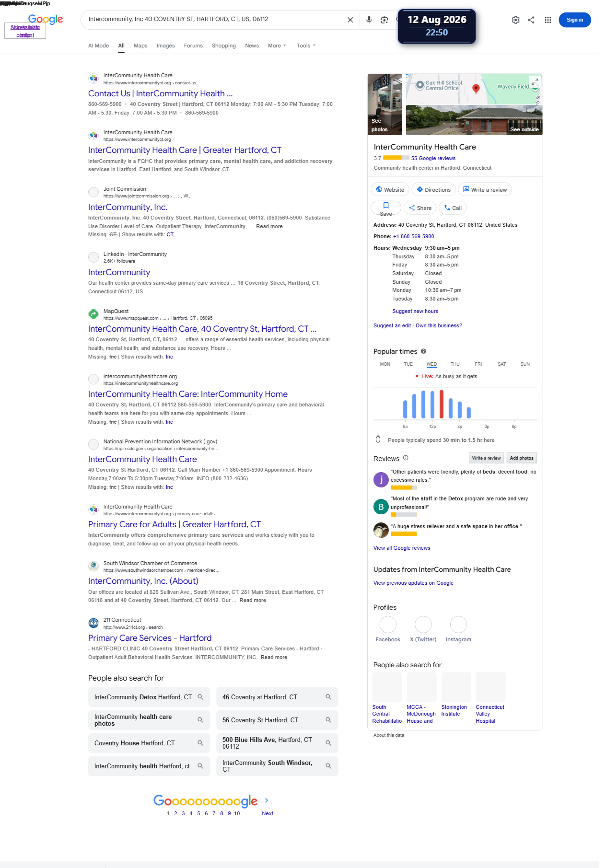The height and width of the screenshot is (868, 606).
Task: Start voice search with microphone icon
Action: [x=369, y=20]
